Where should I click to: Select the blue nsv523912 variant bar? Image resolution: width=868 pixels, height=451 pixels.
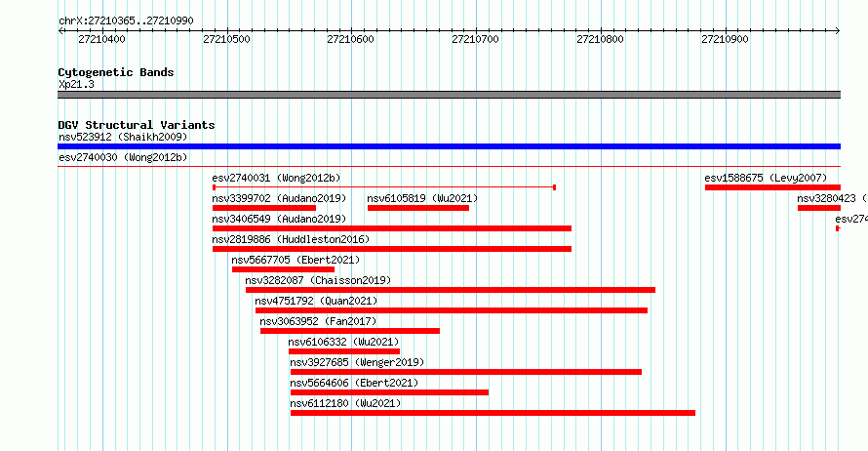(x=449, y=146)
